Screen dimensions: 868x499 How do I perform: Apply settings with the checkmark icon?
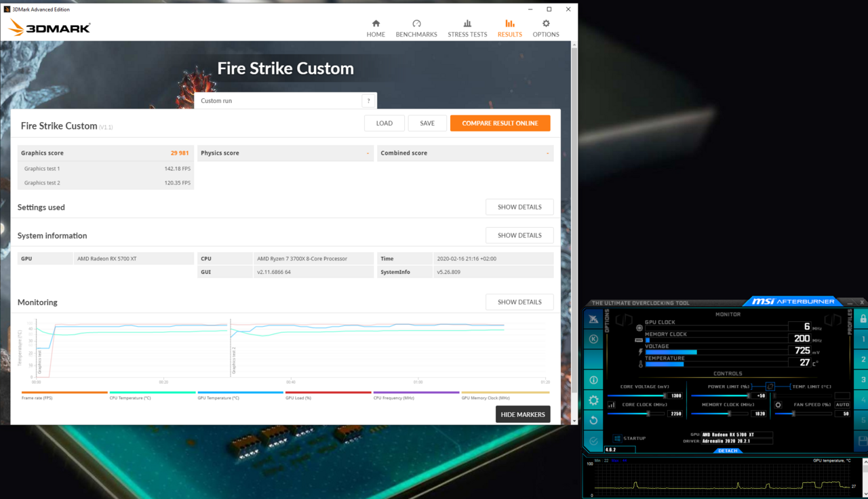pyautogui.click(x=593, y=441)
